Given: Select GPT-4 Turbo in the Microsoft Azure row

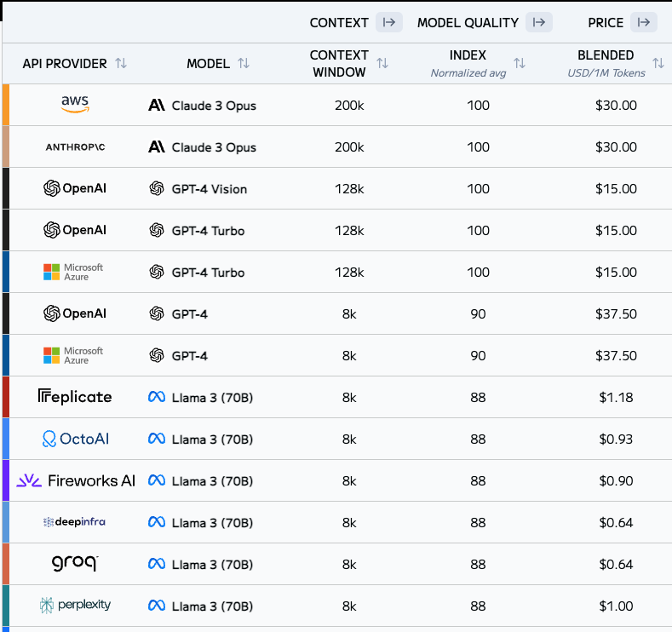Looking at the screenshot, I should click(208, 273).
